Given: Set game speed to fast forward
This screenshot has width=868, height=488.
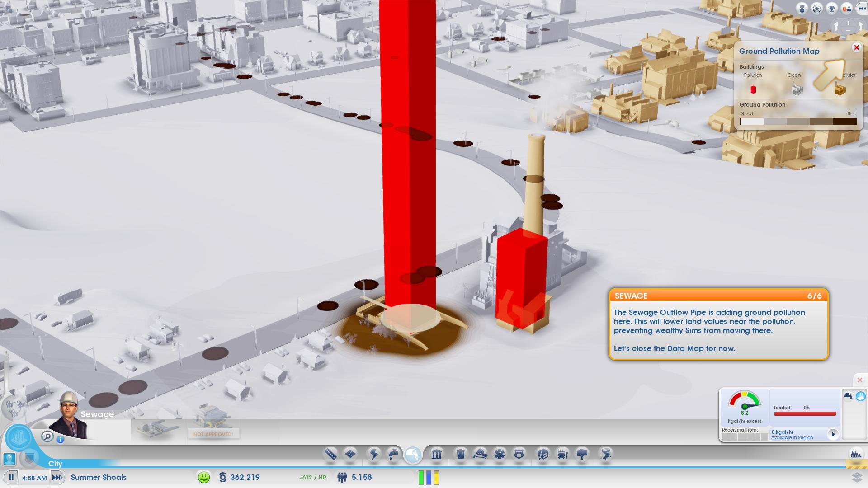Looking at the screenshot, I should pos(57,477).
